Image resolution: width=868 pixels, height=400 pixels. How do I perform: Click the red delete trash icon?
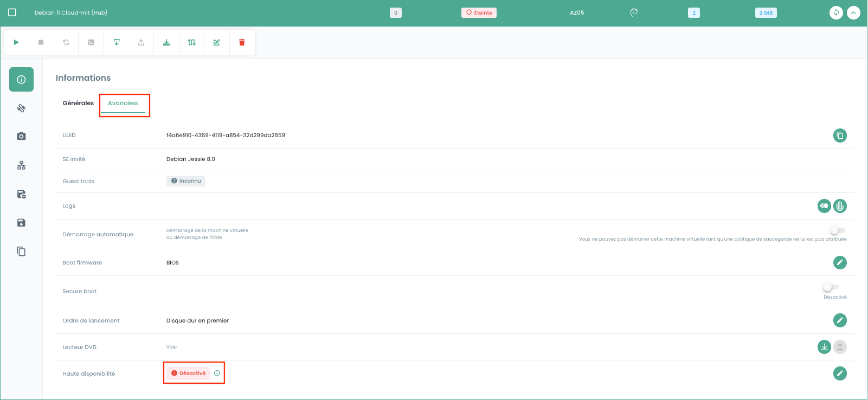click(242, 42)
